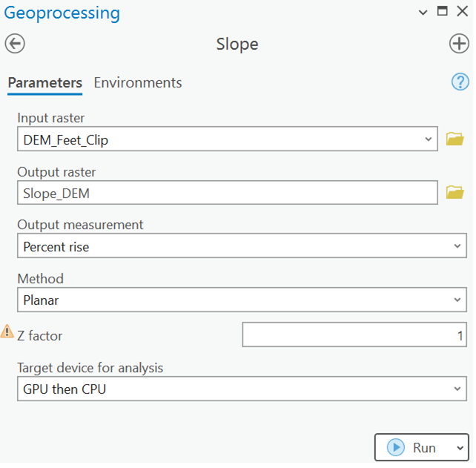Click the Z factor warning icon
Viewport: 476px width, 468px height.
[x=7, y=332]
